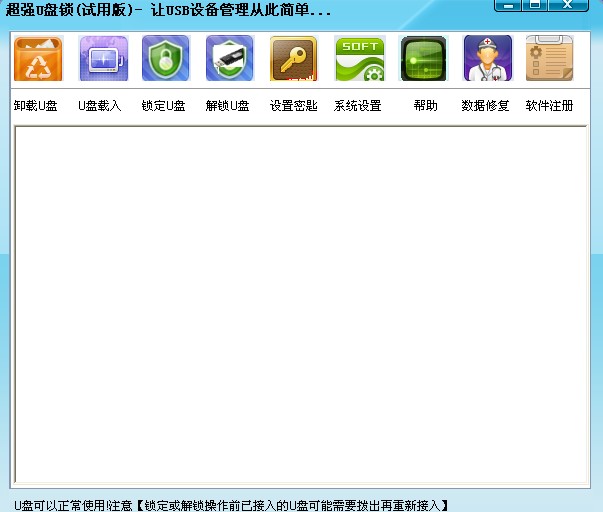Launch the doctor 数据修复 icon
603x512 pixels.
[x=487, y=58]
